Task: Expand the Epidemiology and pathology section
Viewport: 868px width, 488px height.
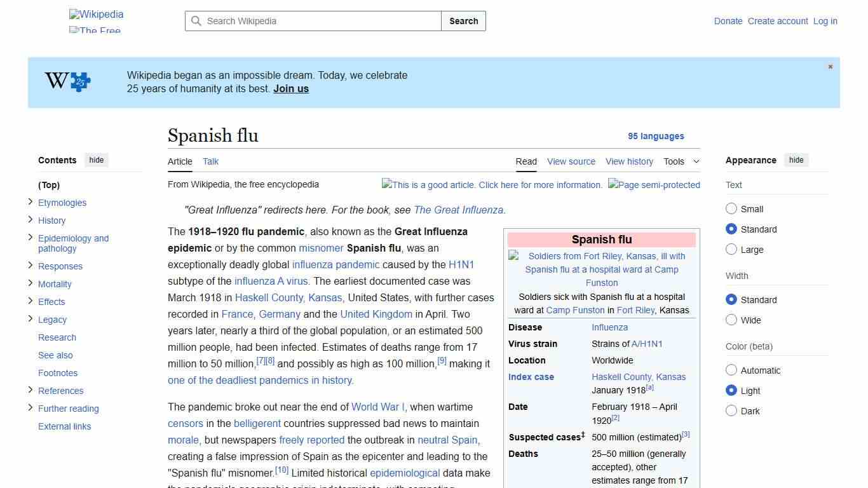Action: [x=30, y=238]
